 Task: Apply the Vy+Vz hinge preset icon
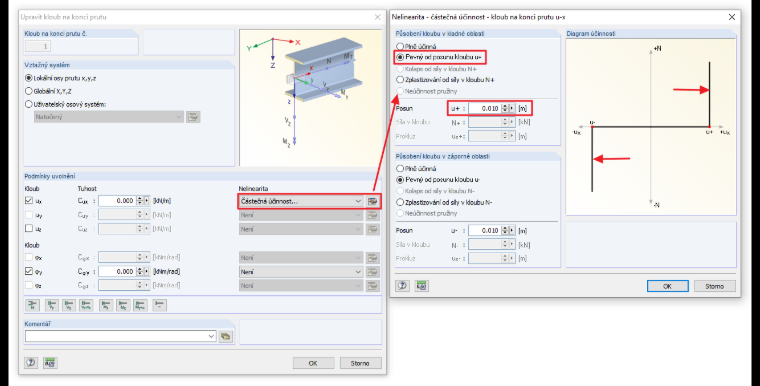86,305
